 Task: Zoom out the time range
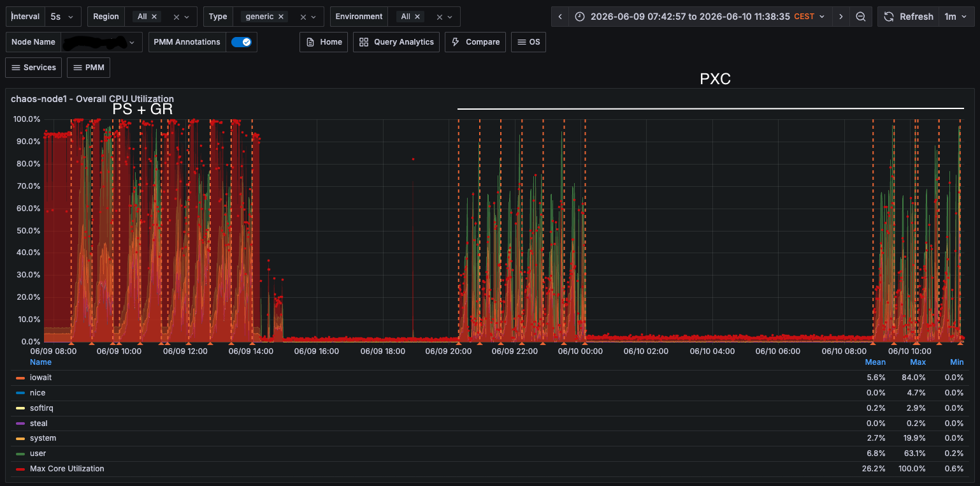[861, 17]
